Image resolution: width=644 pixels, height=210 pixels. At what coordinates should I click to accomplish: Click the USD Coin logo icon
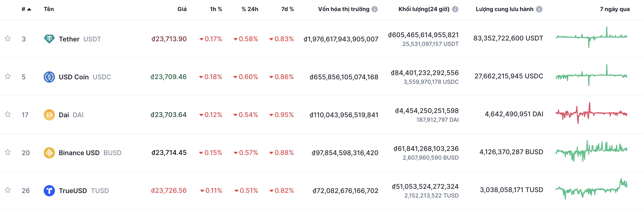pyautogui.click(x=49, y=77)
